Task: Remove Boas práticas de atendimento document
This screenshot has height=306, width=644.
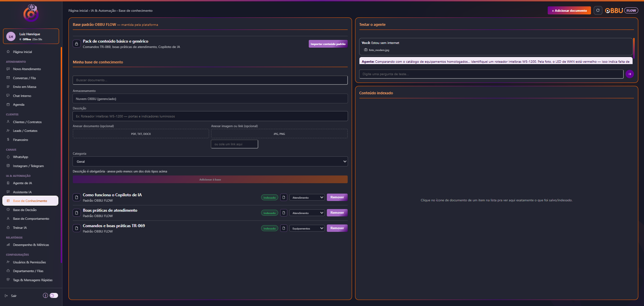Action: (337, 213)
